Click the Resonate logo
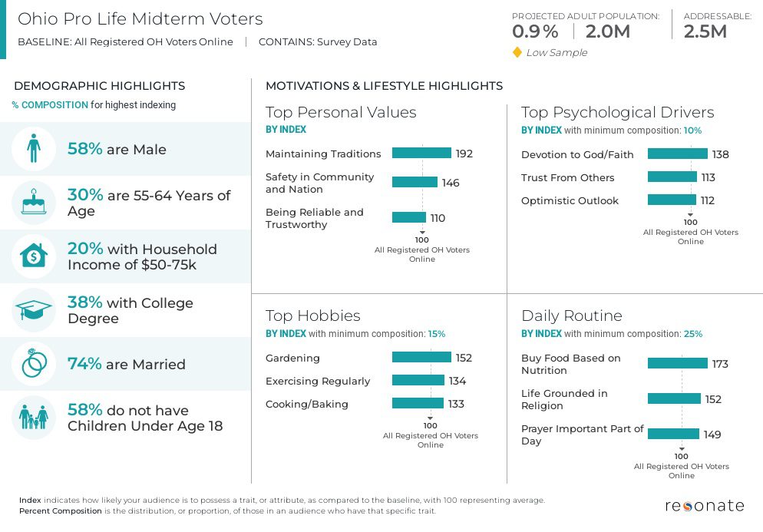 coord(704,506)
